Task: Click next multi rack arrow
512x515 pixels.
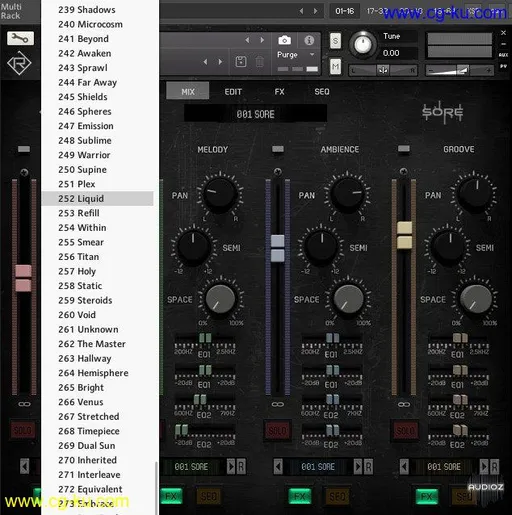Action: point(315,11)
